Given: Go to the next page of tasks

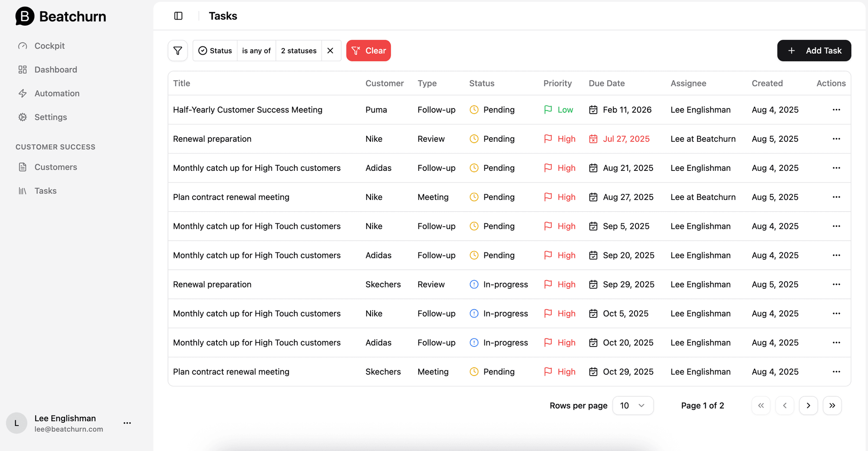Looking at the screenshot, I should 808,405.
